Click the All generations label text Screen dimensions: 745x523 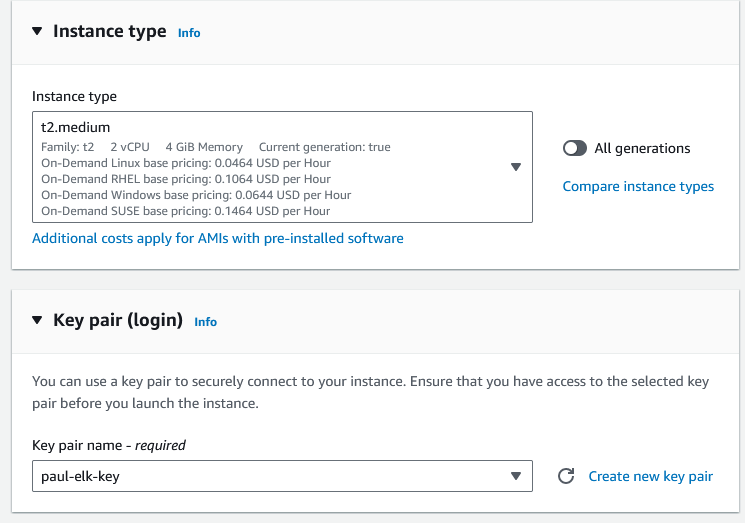click(642, 148)
